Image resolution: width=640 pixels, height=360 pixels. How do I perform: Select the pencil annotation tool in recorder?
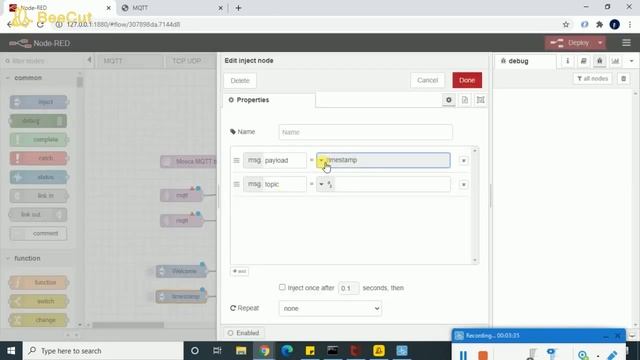coord(612,355)
